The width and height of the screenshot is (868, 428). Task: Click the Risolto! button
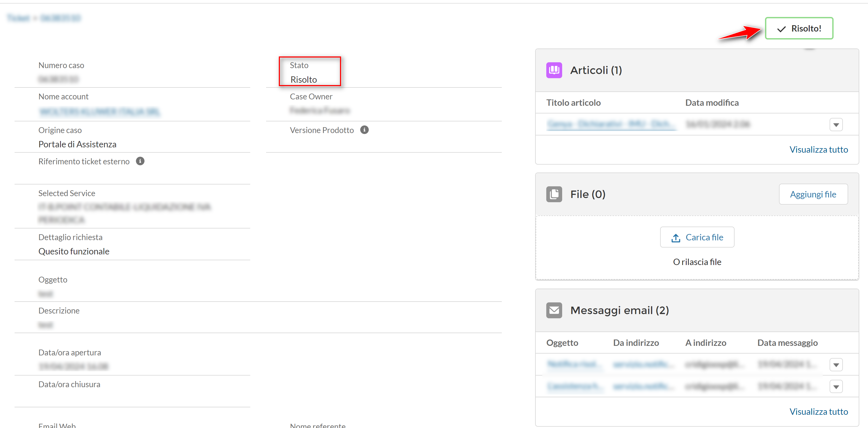point(799,29)
